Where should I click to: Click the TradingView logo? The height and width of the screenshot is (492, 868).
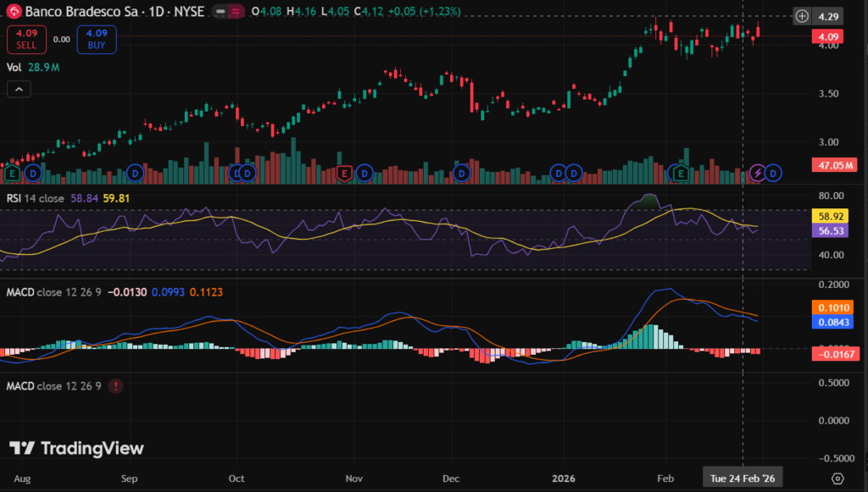77,449
